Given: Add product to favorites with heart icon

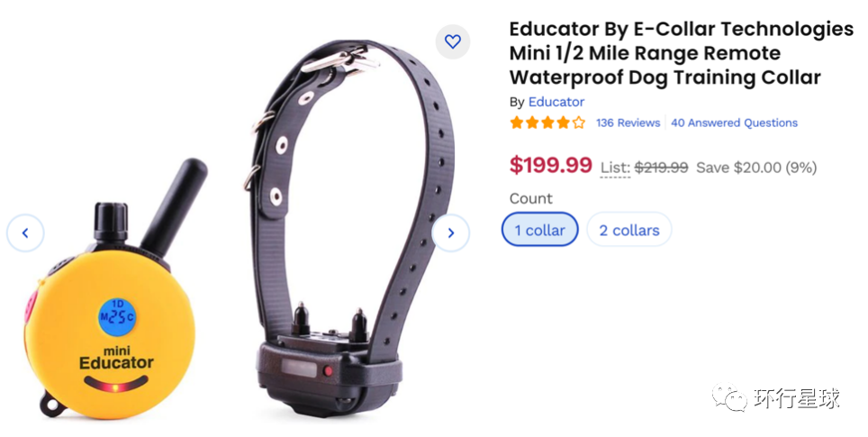Looking at the screenshot, I should [x=453, y=41].
